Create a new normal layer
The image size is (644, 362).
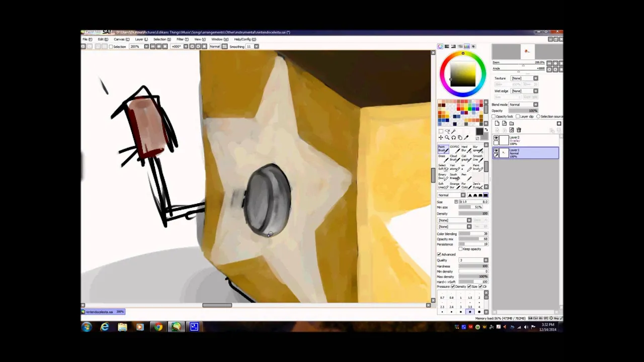(497, 123)
